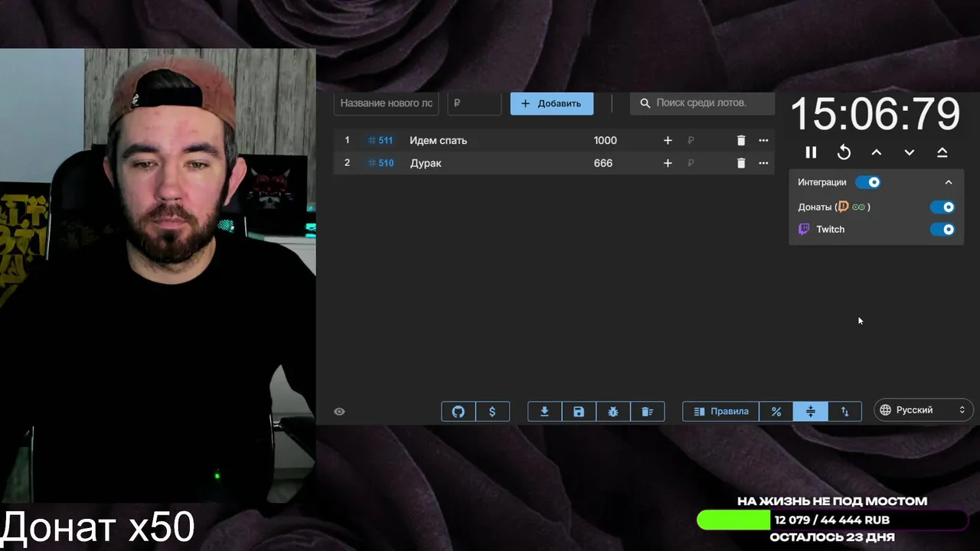The height and width of the screenshot is (551, 980).
Task: Decrease timer with down chevron
Action: tap(910, 152)
